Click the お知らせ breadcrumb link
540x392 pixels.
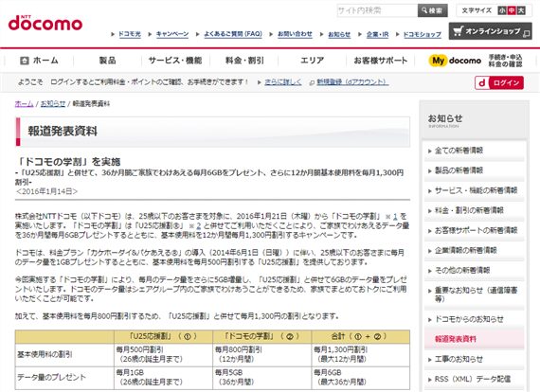[53, 104]
